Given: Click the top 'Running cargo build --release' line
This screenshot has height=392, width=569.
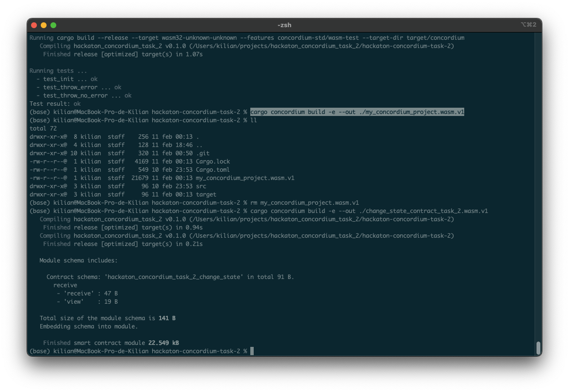Looking at the screenshot, I should [247, 38].
